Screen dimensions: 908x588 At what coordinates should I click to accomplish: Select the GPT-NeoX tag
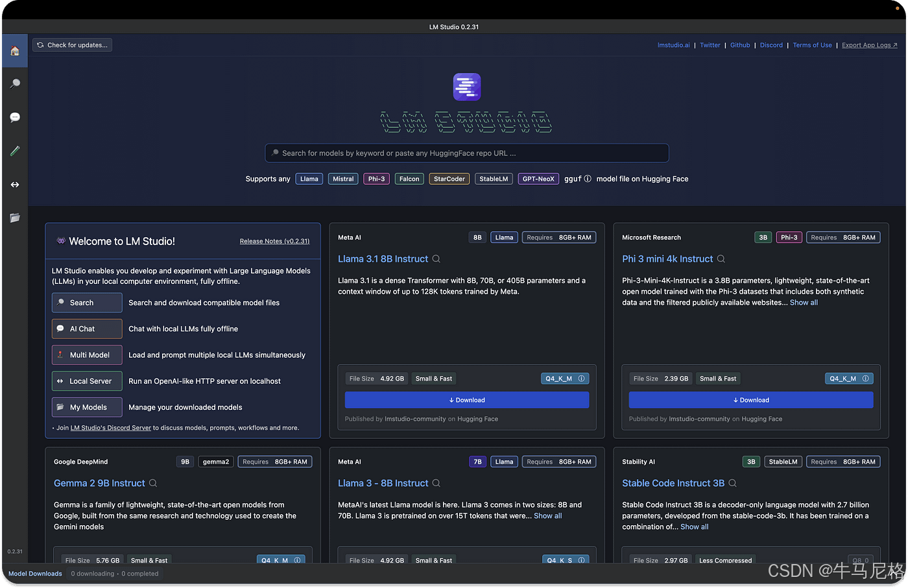coord(538,179)
